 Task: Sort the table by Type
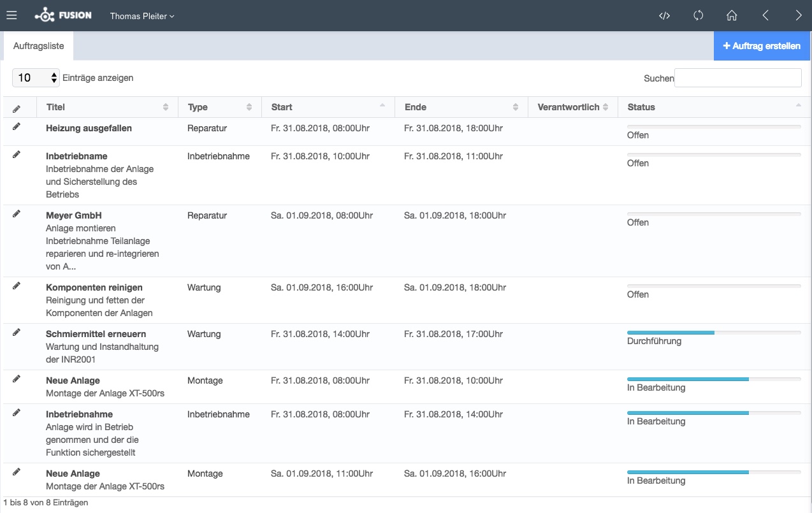point(220,107)
